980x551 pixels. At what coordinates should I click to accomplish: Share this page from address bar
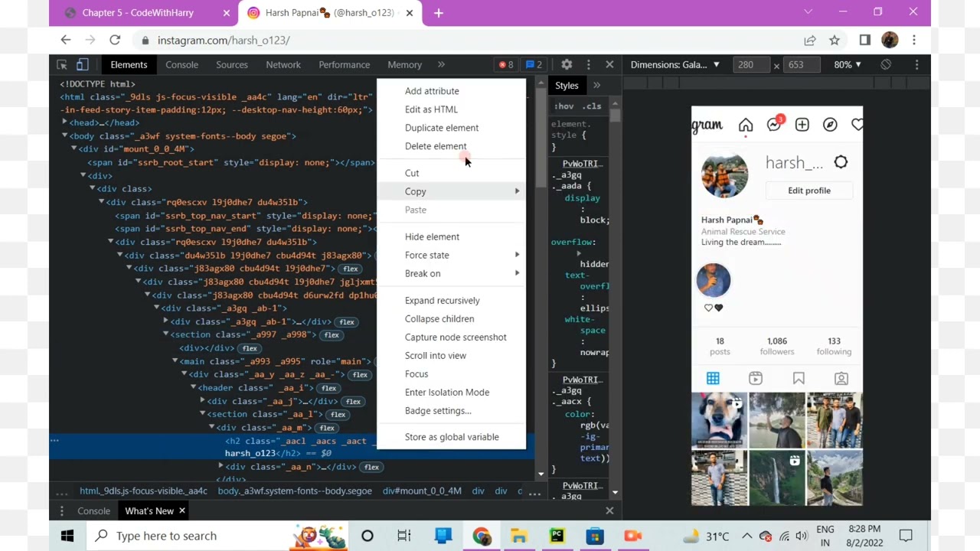[810, 40]
